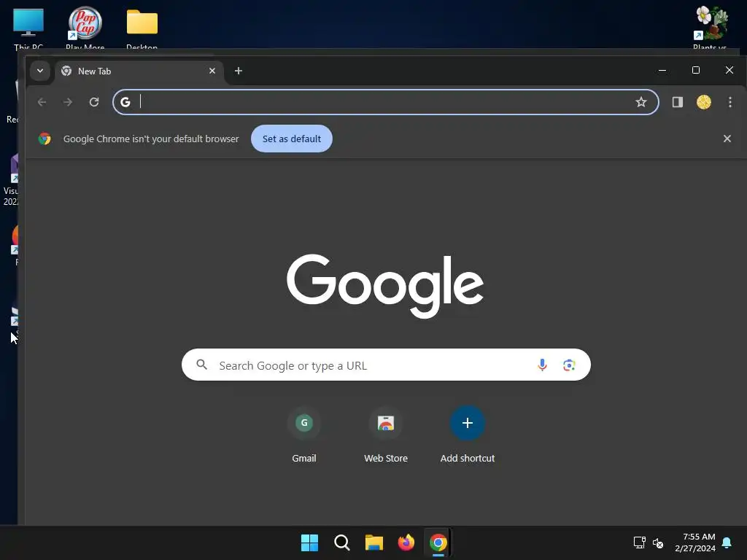Start voice search with microphone
Screen dimensions: 747x560
pyautogui.click(x=542, y=365)
